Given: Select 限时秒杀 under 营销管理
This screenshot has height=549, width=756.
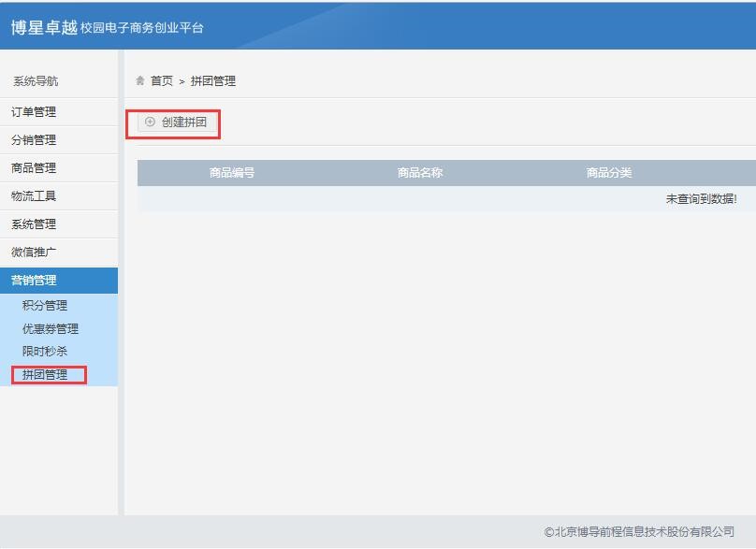Looking at the screenshot, I should [x=45, y=352].
